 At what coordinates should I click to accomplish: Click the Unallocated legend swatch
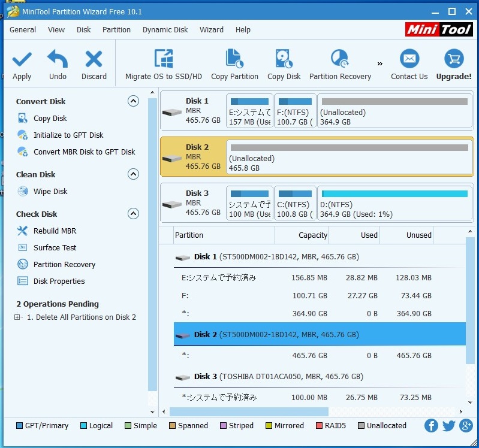[x=361, y=425]
